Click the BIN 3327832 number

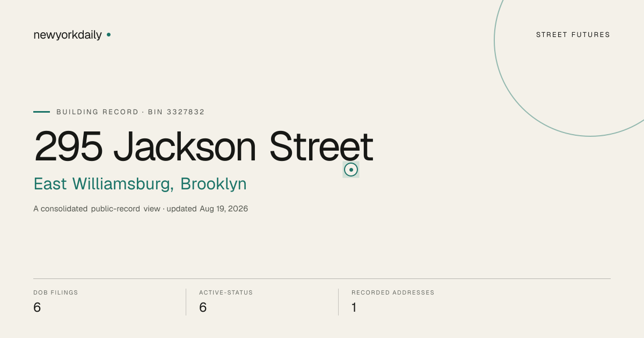click(177, 112)
